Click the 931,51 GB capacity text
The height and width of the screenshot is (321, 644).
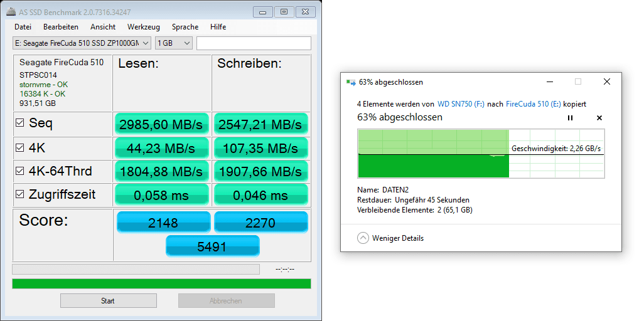pyautogui.click(x=38, y=103)
